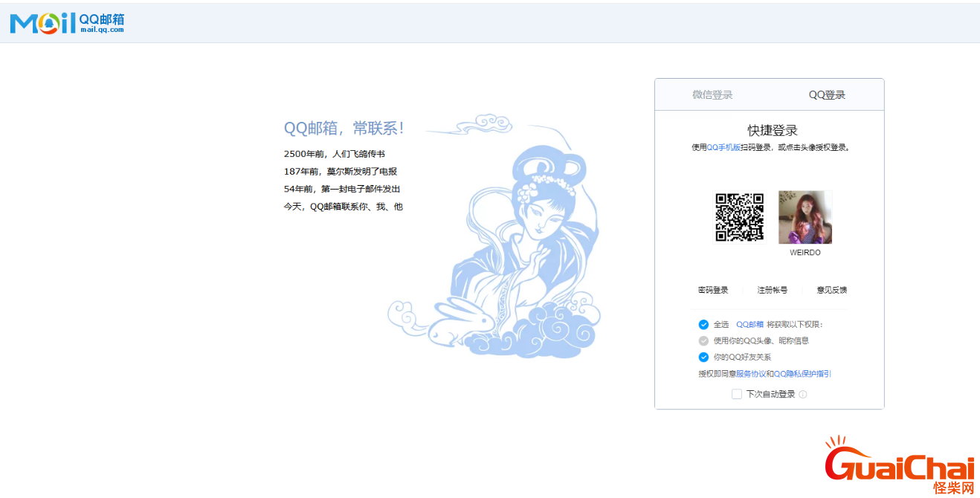
Task: Open QQ隐私保护指引 link
Action: (802, 374)
